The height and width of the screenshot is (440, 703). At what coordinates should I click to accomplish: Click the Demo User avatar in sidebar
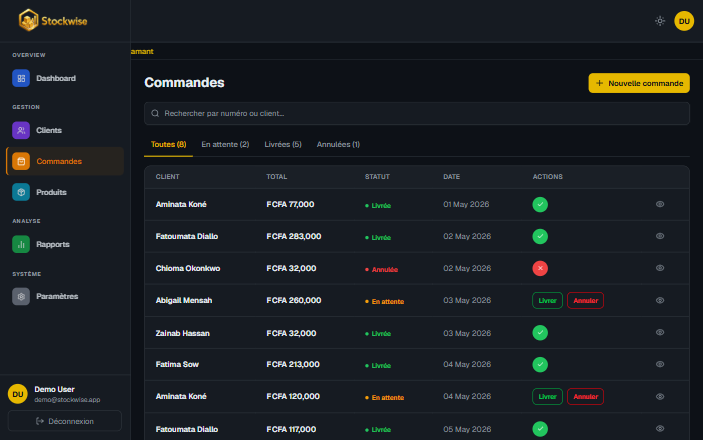(x=18, y=394)
